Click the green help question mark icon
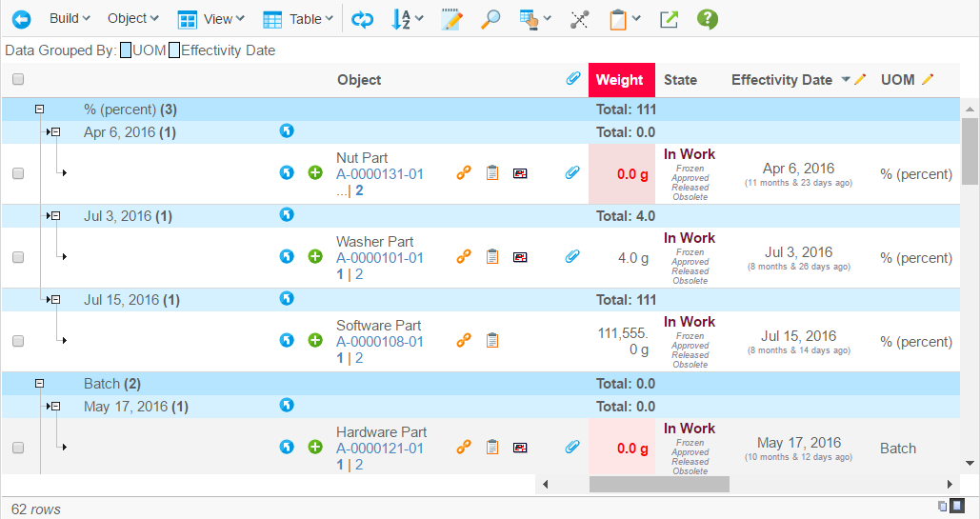980x519 pixels. point(707,19)
